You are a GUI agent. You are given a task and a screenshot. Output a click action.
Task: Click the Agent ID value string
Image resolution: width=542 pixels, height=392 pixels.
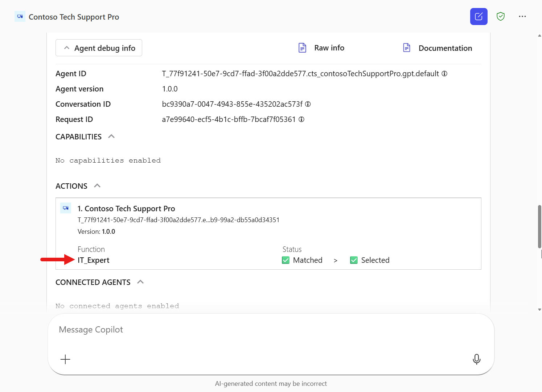(x=300, y=74)
